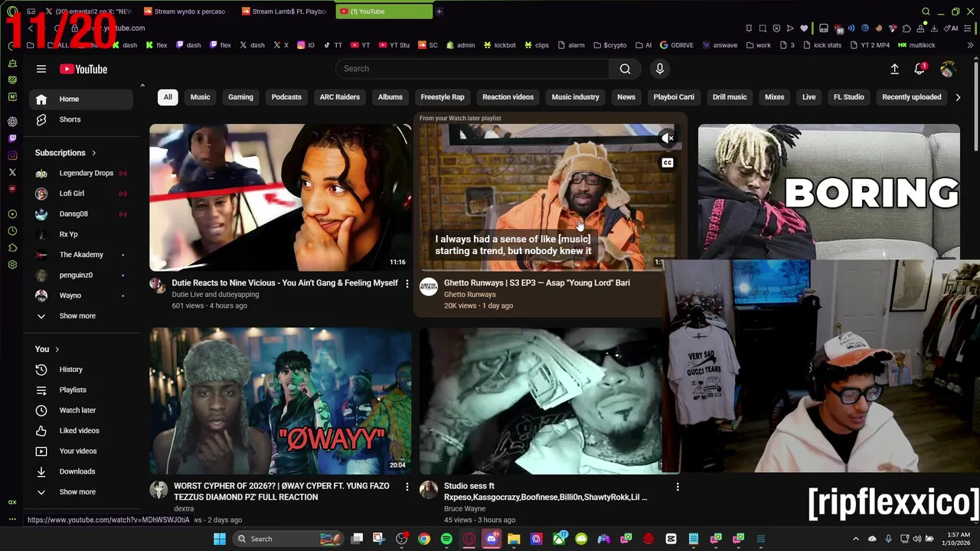Select the Music category chip
Screen dimensions: 980x551
point(200,97)
